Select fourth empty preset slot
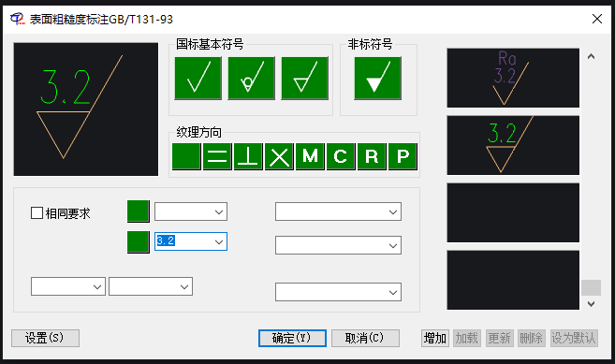The image size is (615, 364). pyautogui.click(x=513, y=280)
